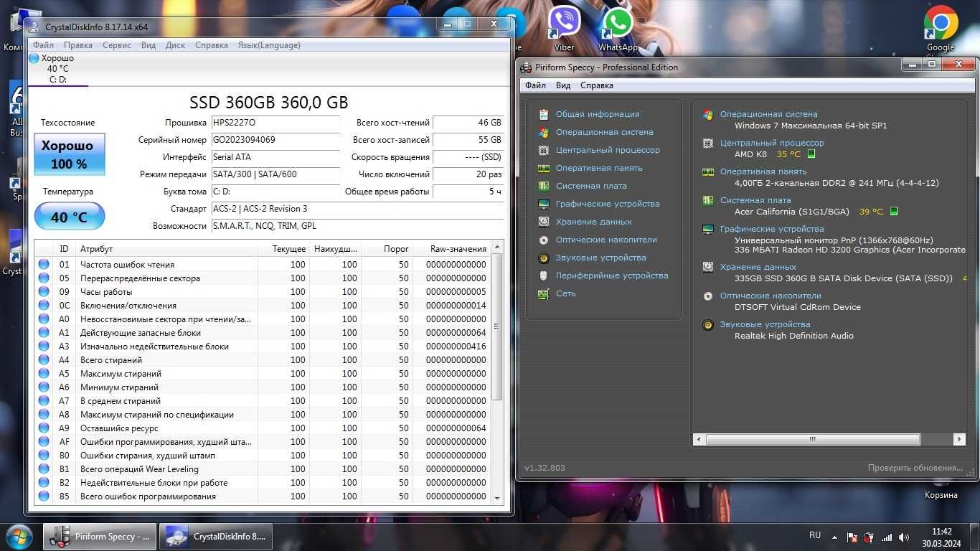
Task: Click the Сеть network icon in sidebar
Action: click(x=544, y=293)
